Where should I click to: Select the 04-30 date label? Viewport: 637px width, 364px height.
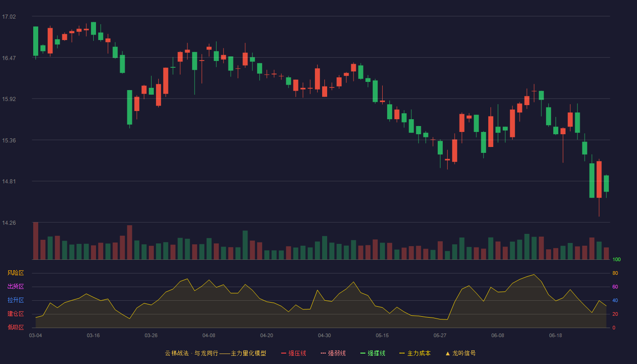point(324,335)
